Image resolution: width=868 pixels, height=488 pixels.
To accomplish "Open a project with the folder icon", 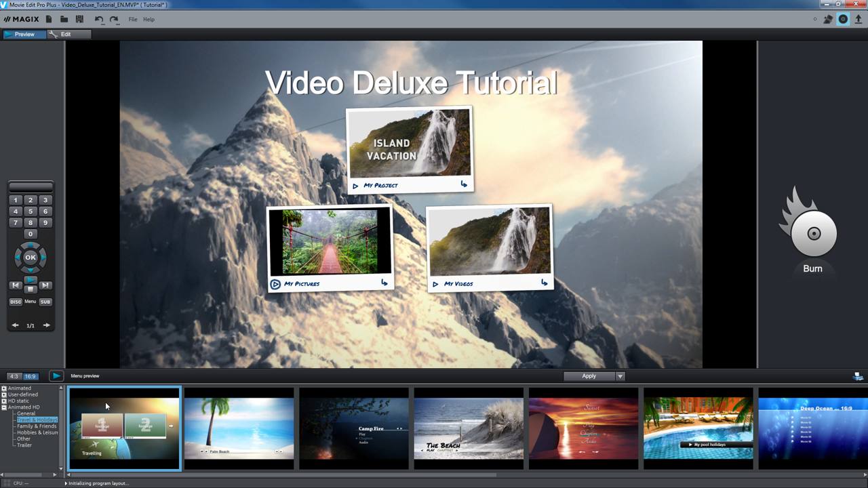I will pos(64,19).
